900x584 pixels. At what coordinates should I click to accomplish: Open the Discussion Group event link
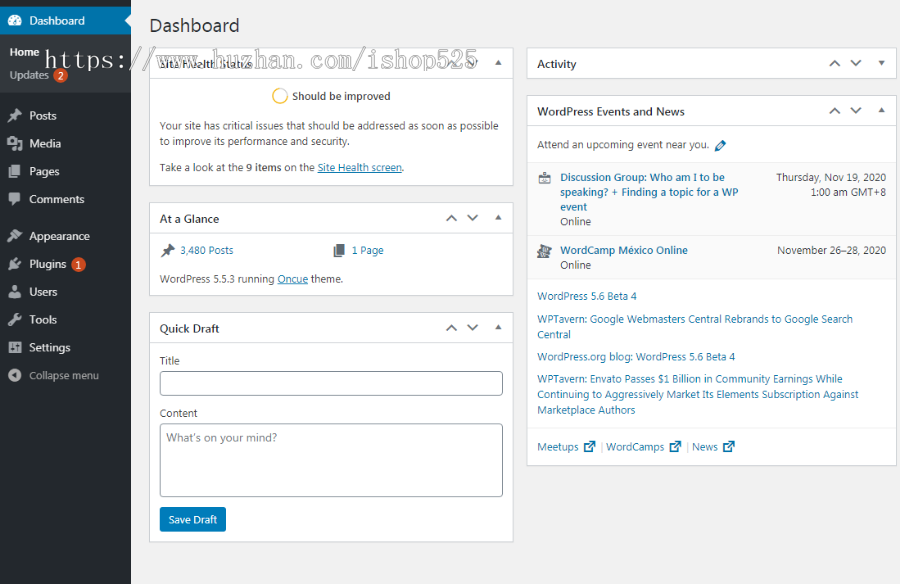pos(649,192)
